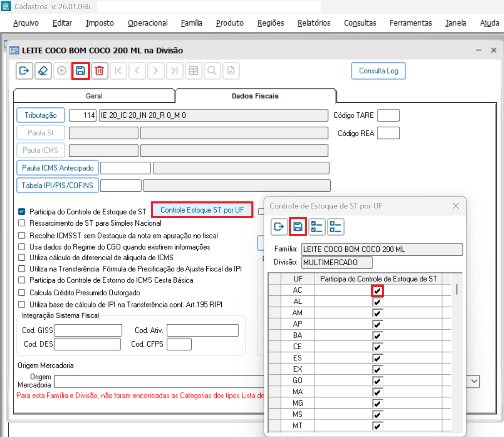Click the Cod. CFPS input field
Screen dimensions: 504x437
[179, 344]
